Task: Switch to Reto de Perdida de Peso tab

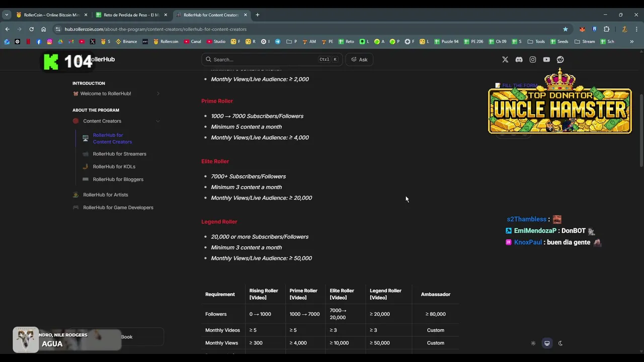Action: pyautogui.click(x=132, y=15)
